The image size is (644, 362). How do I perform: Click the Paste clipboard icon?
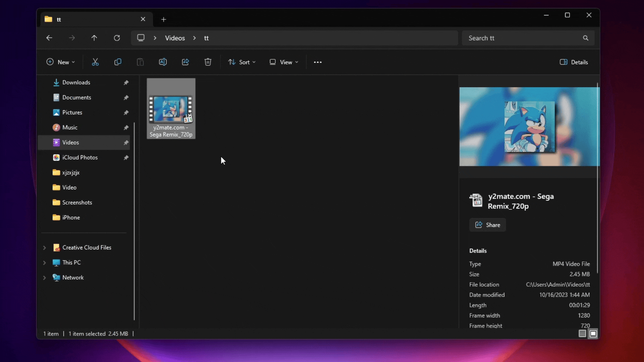(x=140, y=62)
